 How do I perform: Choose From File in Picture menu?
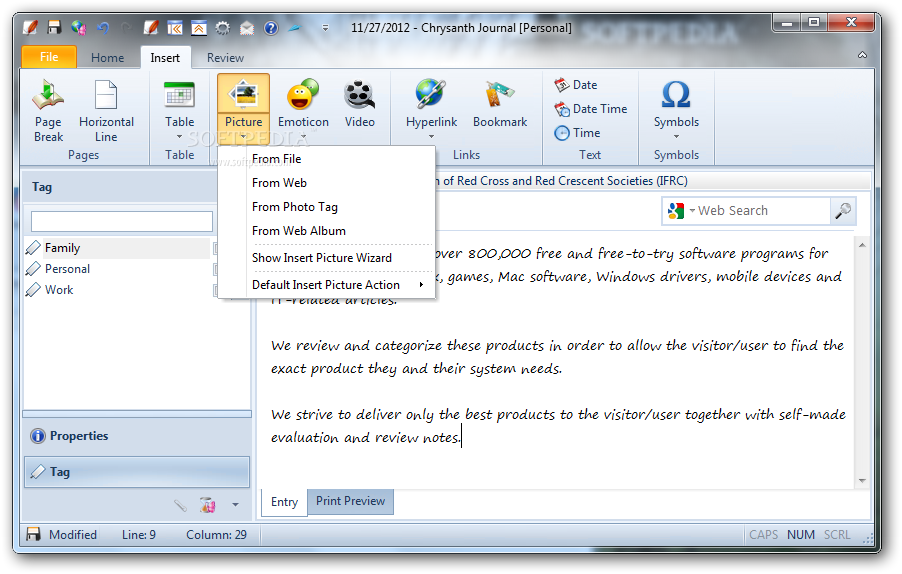pyautogui.click(x=326, y=159)
